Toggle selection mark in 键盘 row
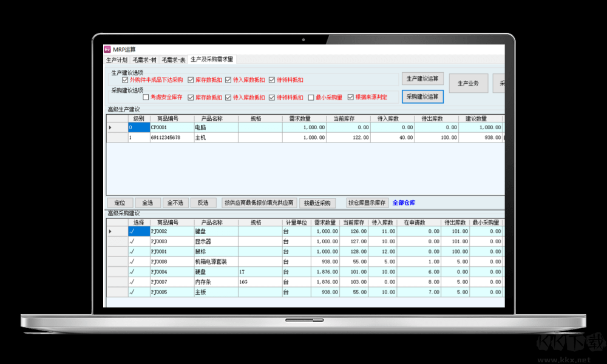Viewport: 607px width, 364px height. [139, 231]
